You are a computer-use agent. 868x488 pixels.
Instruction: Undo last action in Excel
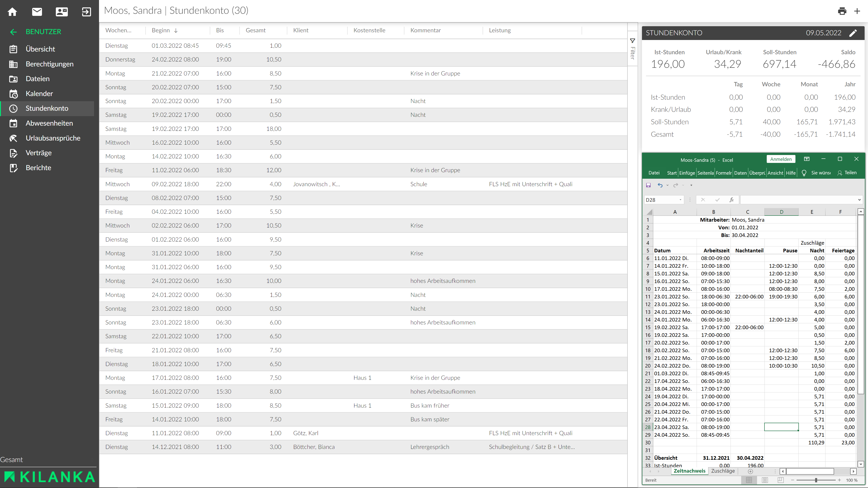[660, 185]
